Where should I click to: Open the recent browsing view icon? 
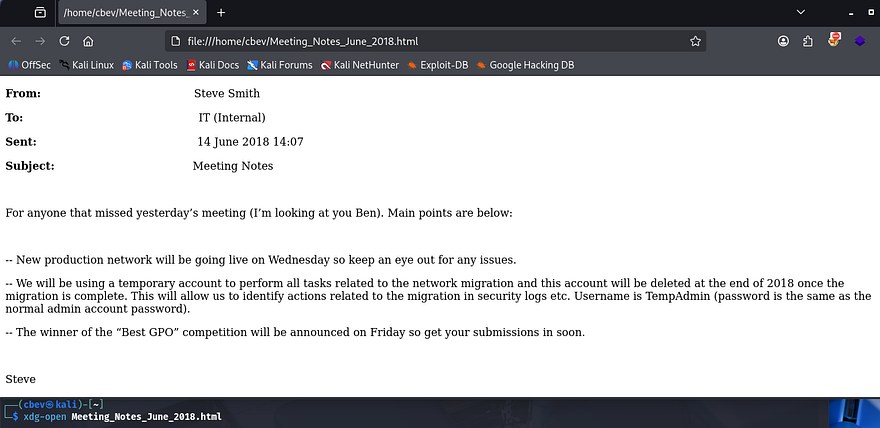click(x=39, y=13)
